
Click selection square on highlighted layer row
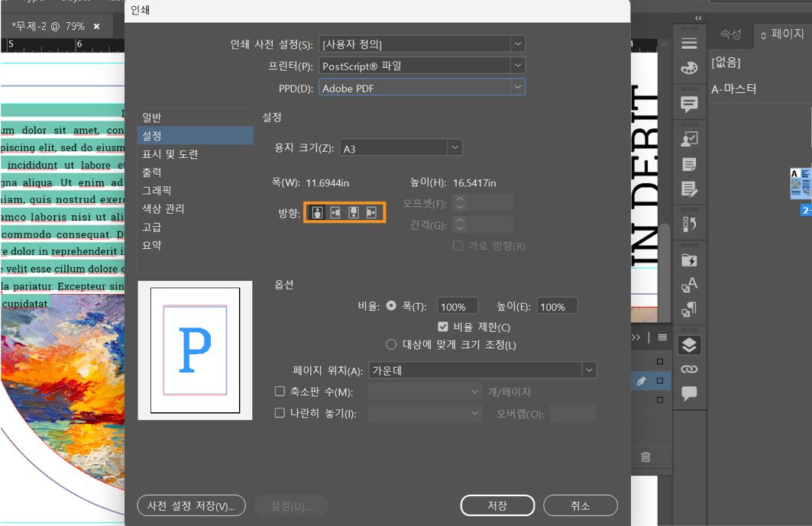coord(660,380)
